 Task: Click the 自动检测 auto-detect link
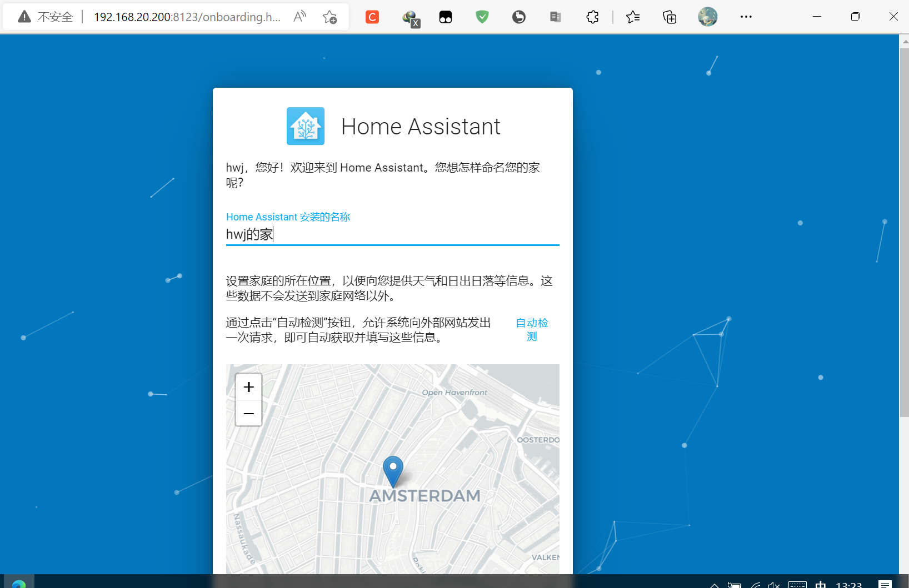click(x=532, y=330)
